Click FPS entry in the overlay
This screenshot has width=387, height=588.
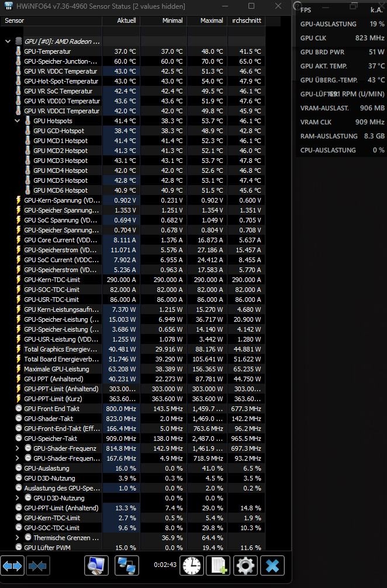(343, 10)
